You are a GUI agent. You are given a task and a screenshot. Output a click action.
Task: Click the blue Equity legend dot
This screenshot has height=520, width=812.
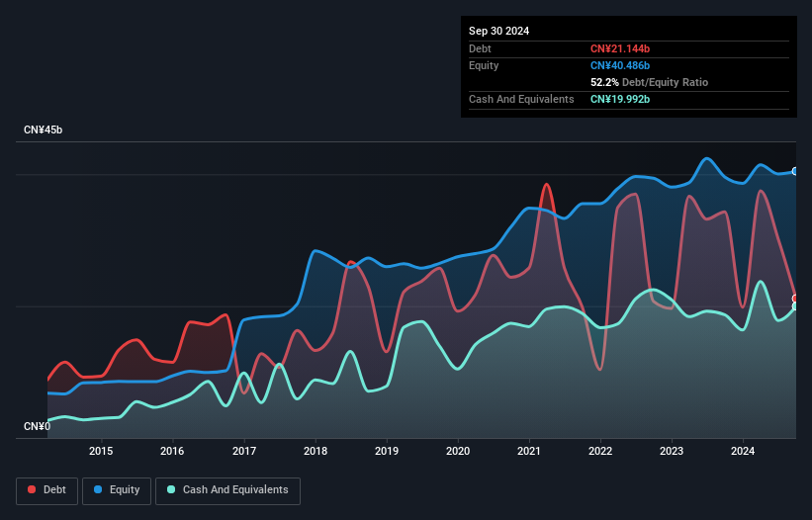coord(98,489)
